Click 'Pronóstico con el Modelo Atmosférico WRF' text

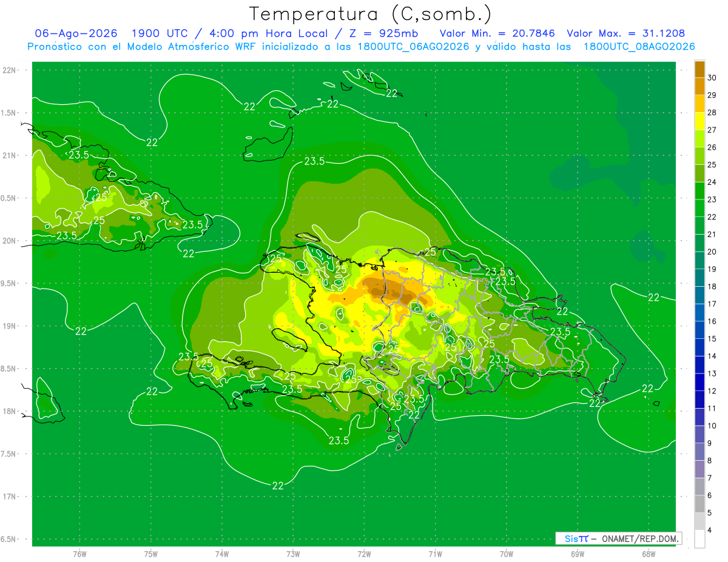pyautogui.click(x=143, y=47)
